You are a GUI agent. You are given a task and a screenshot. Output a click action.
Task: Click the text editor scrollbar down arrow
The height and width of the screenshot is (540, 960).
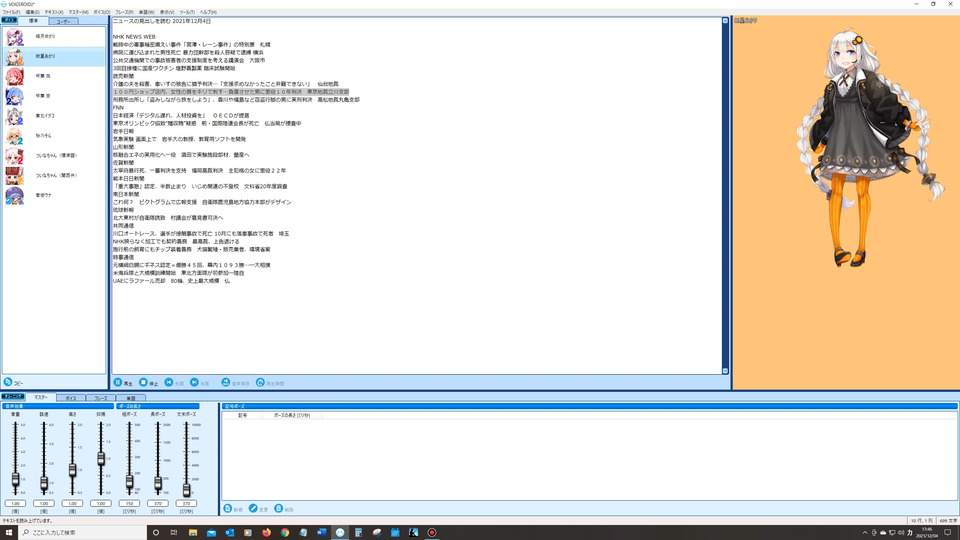[x=726, y=371]
